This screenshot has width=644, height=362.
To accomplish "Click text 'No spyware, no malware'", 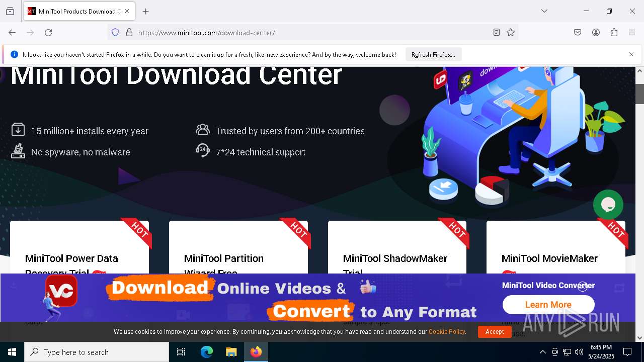I will 80,152.
